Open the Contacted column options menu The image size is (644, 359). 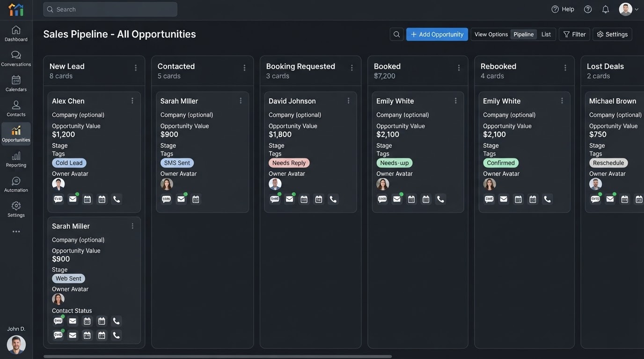(x=244, y=68)
